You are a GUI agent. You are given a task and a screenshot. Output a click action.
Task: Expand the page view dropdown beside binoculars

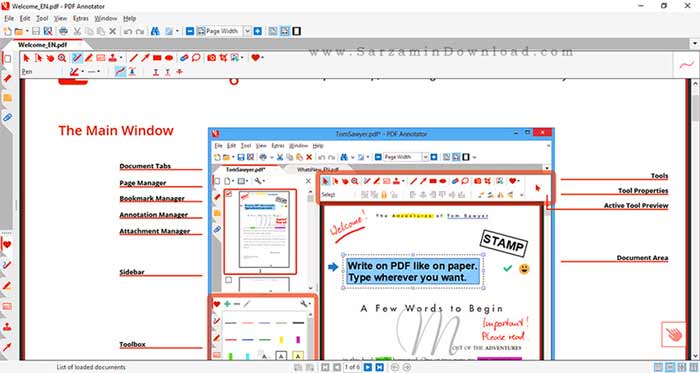pyautogui.click(x=177, y=31)
